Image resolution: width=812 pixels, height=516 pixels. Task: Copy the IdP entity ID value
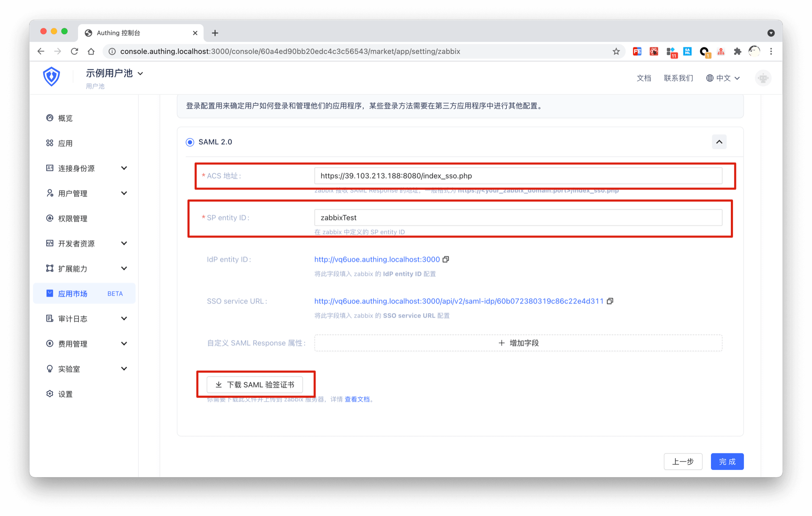pyautogui.click(x=446, y=259)
